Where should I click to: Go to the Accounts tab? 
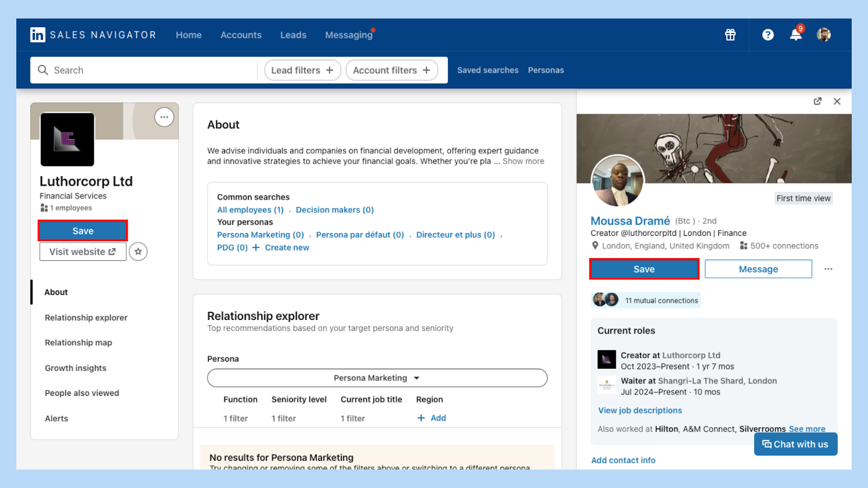(x=241, y=35)
